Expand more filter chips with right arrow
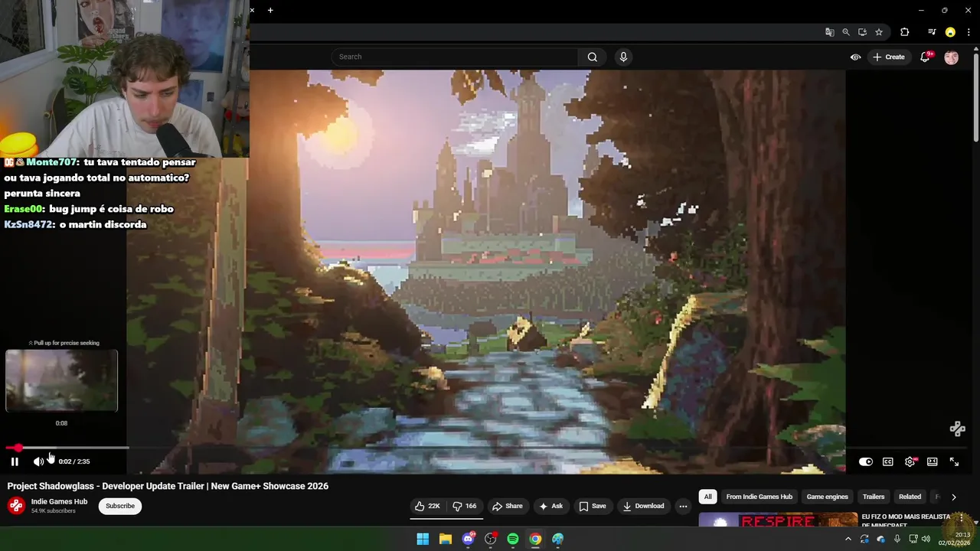980x551 pixels. coord(953,497)
